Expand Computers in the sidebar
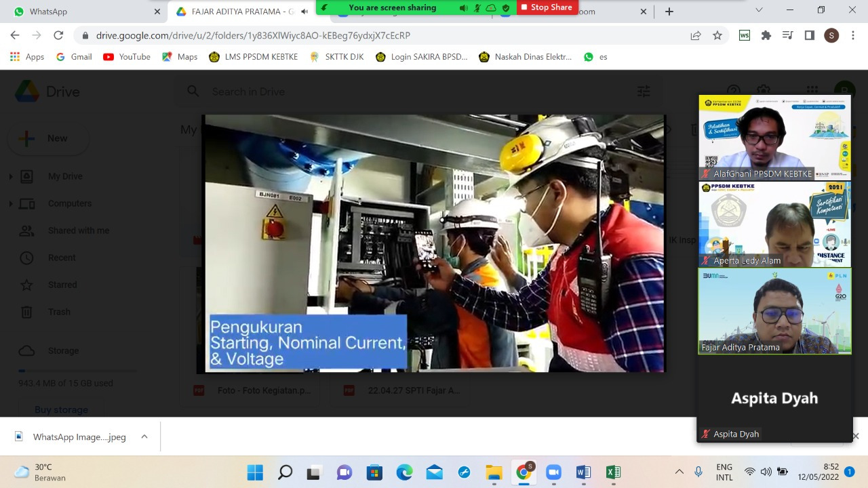The height and width of the screenshot is (488, 868). pyautogui.click(x=10, y=203)
